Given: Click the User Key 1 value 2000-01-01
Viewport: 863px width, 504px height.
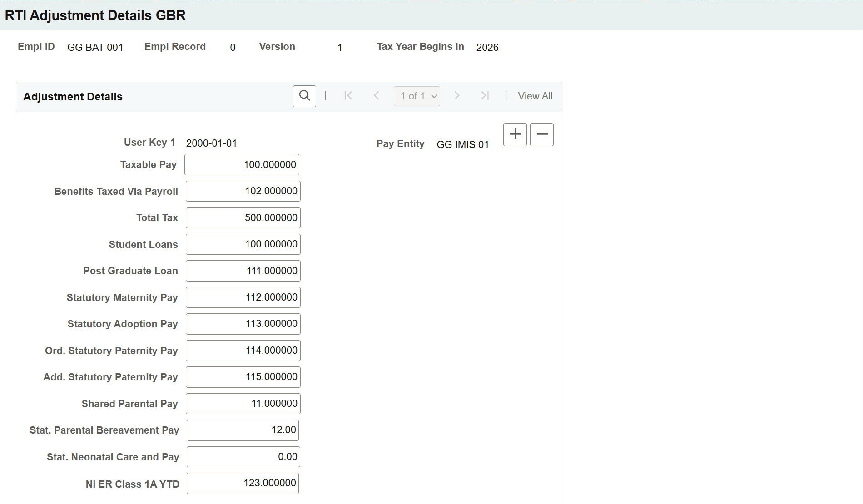Looking at the screenshot, I should click(x=211, y=143).
